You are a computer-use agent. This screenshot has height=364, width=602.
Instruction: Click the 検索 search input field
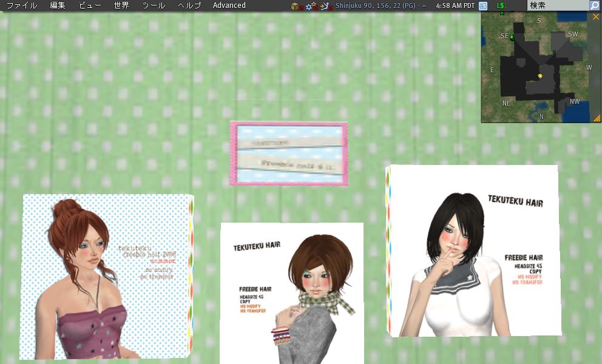pyautogui.click(x=557, y=5)
